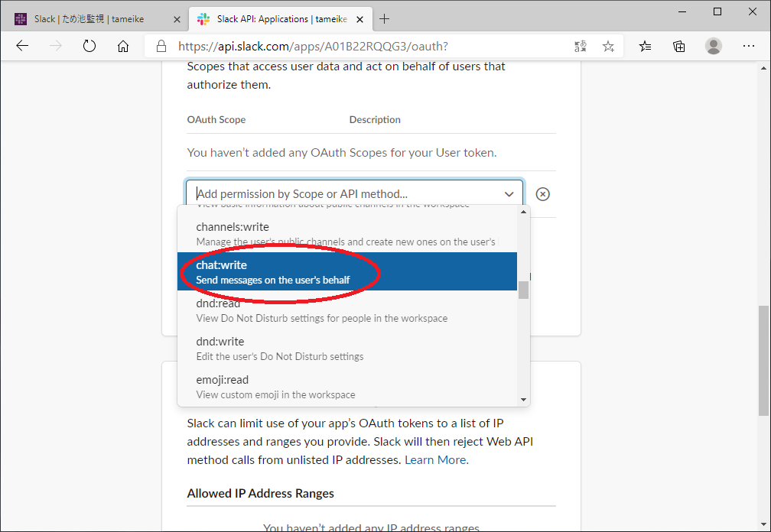Reload the current page

(89, 47)
